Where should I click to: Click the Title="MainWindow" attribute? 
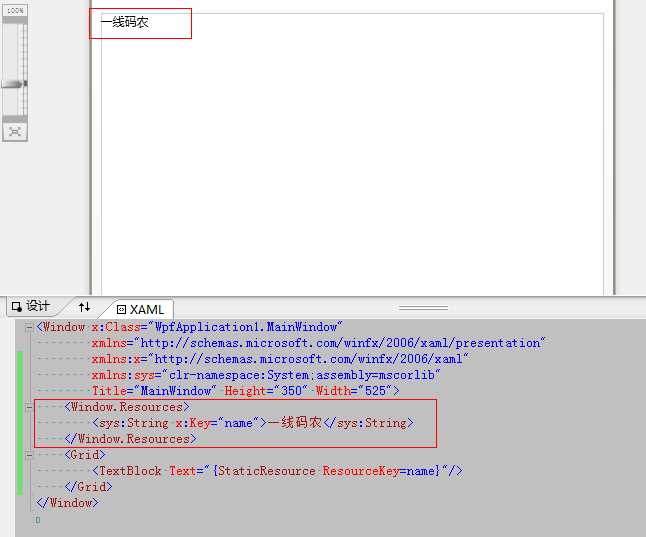tap(154, 391)
